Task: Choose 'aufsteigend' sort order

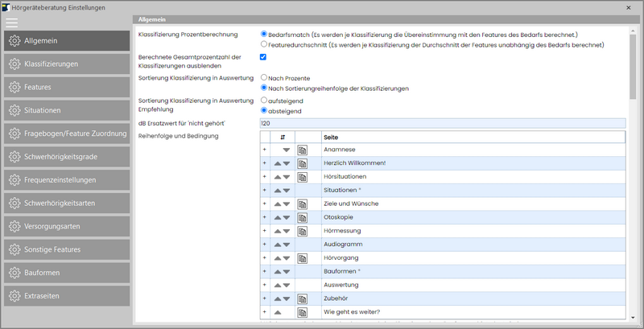Action: pyautogui.click(x=264, y=100)
